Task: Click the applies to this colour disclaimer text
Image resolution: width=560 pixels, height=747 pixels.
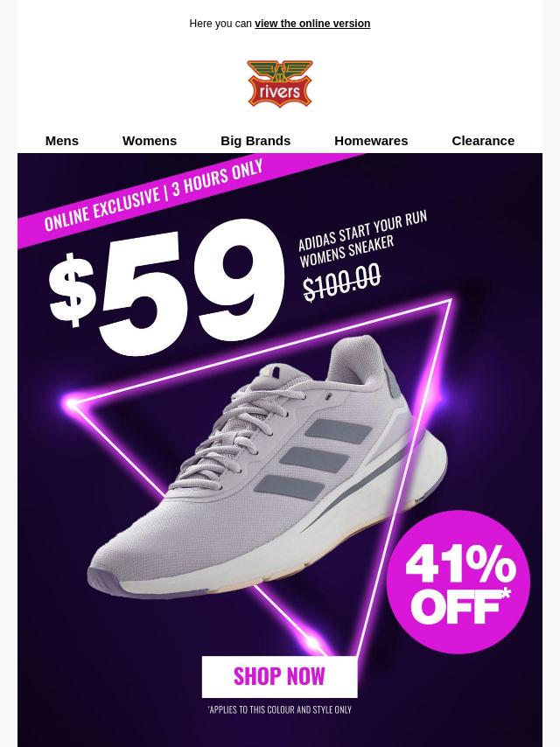Action: tap(280, 710)
